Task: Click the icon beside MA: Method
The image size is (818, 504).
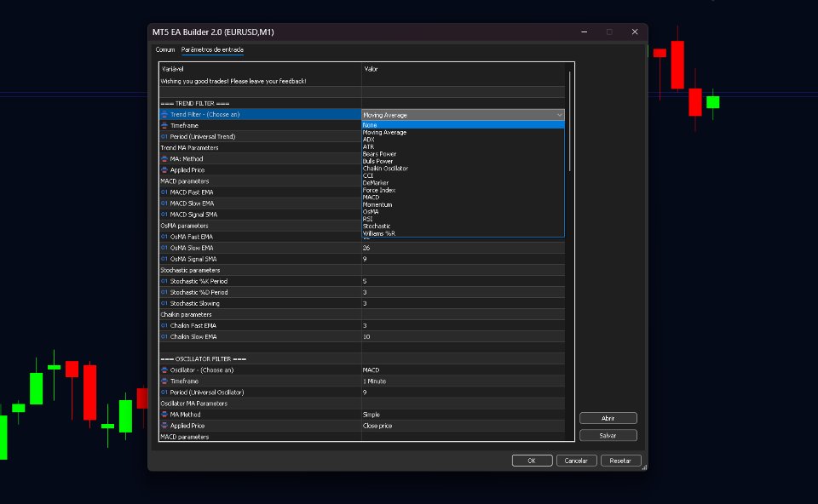Action: tap(164, 159)
